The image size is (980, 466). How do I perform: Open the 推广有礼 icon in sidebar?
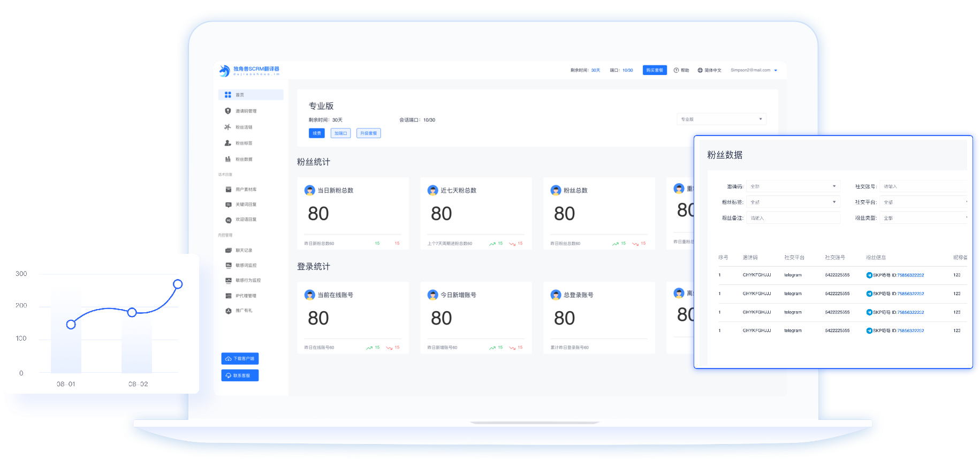229,311
